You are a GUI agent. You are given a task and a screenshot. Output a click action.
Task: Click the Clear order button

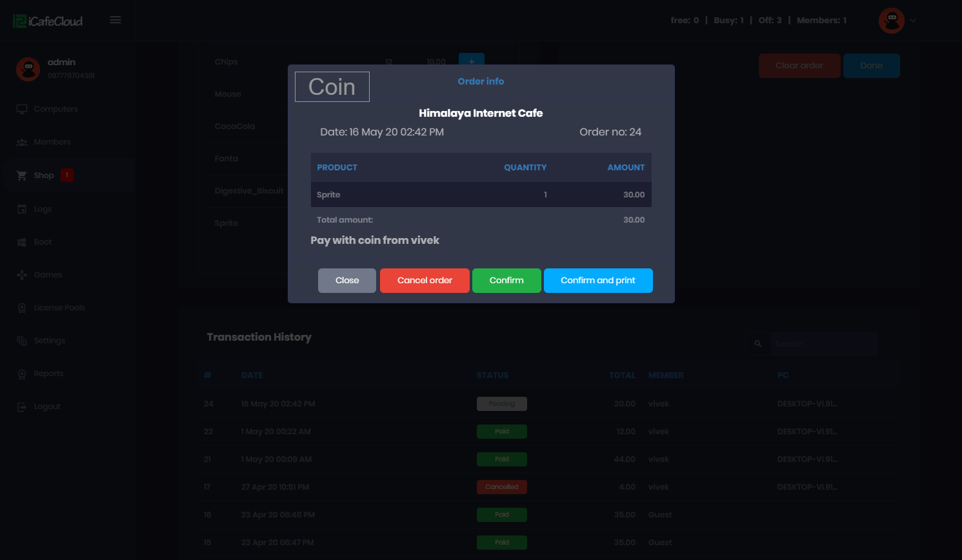tap(799, 66)
